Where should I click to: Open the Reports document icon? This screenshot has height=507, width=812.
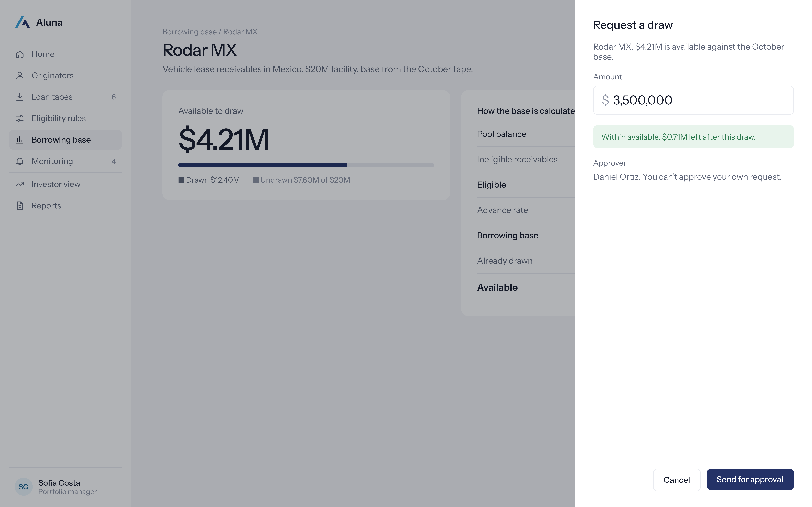point(20,206)
